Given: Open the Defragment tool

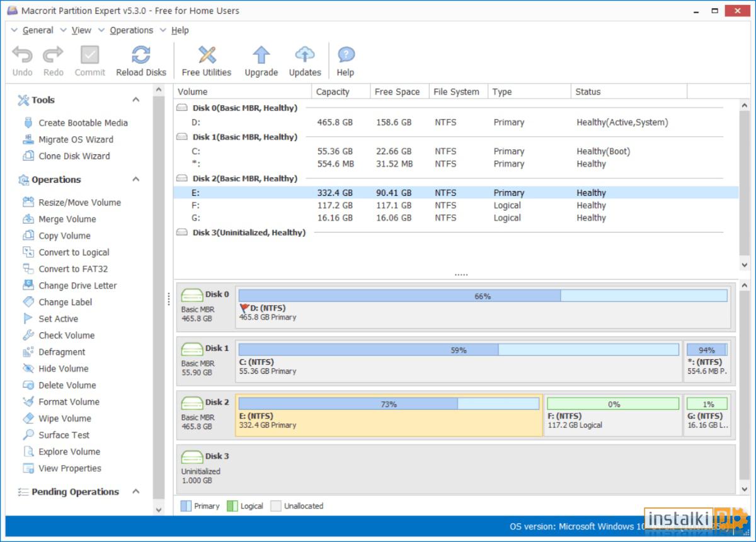Looking at the screenshot, I should (63, 352).
